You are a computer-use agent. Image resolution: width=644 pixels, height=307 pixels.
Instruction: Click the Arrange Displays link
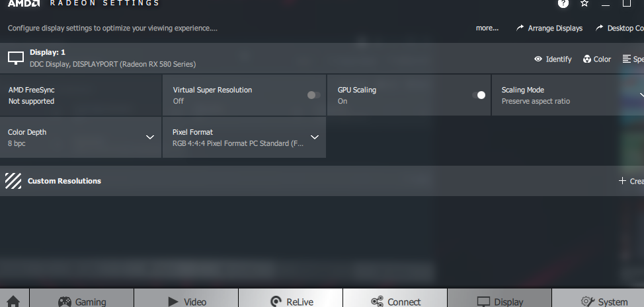pyautogui.click(x=549, y=28)
